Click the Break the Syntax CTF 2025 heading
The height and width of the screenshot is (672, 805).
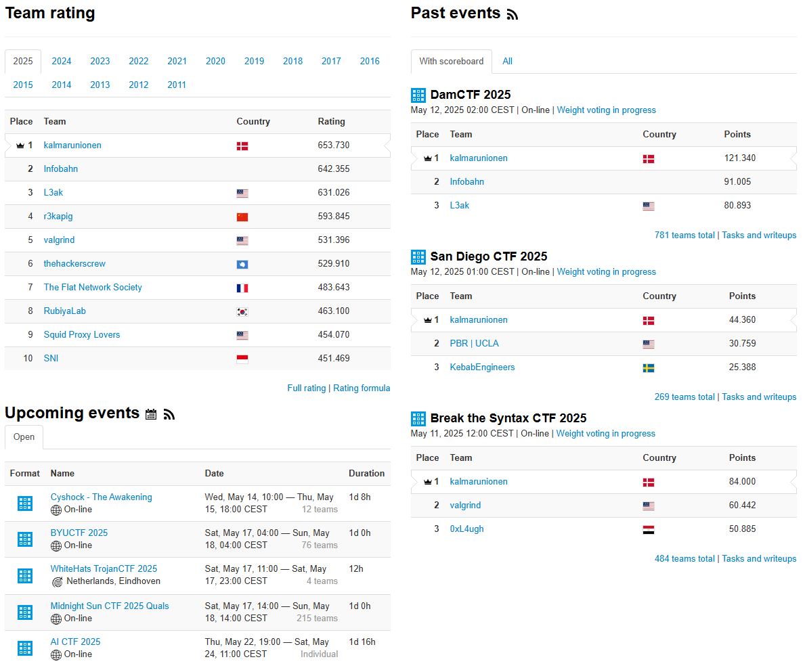coord(508,418)
